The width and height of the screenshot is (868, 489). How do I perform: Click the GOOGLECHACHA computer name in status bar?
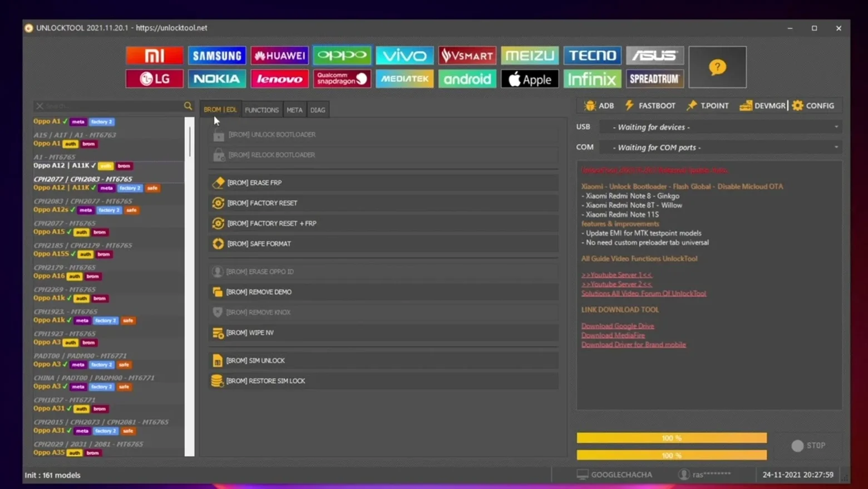pyautogui.click(x=614, y=475)
